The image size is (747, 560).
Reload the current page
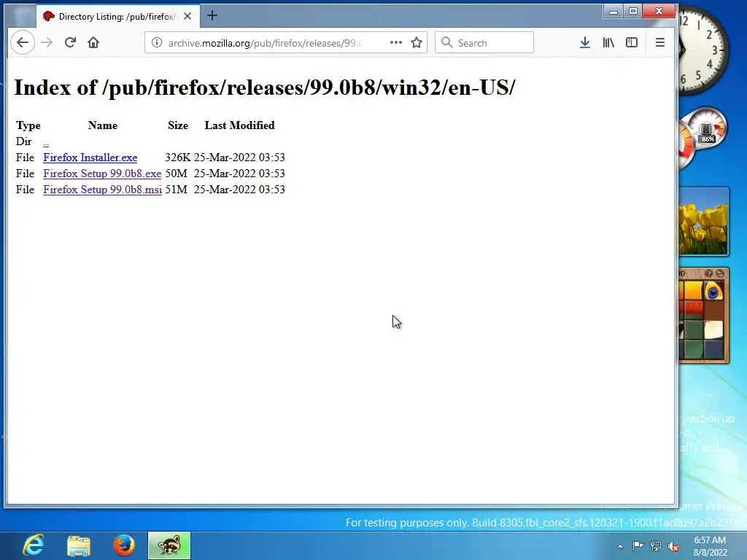(70, 42)
